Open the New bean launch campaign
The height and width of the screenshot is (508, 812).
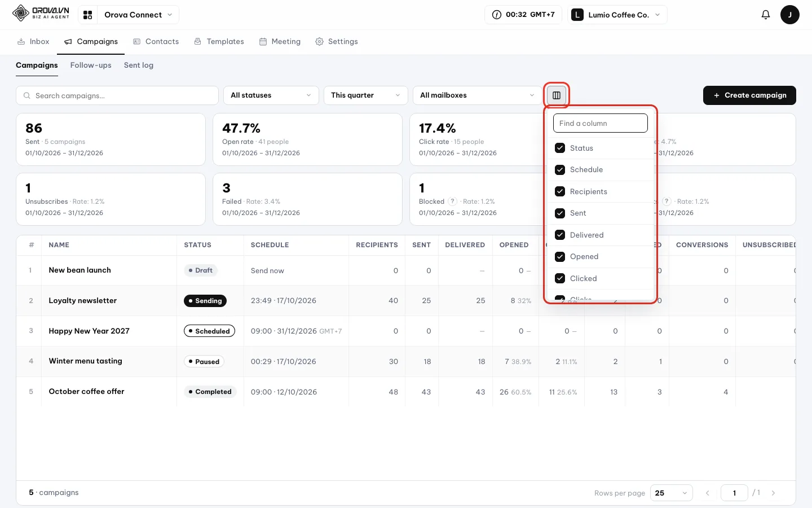click(x=80, y=270)
